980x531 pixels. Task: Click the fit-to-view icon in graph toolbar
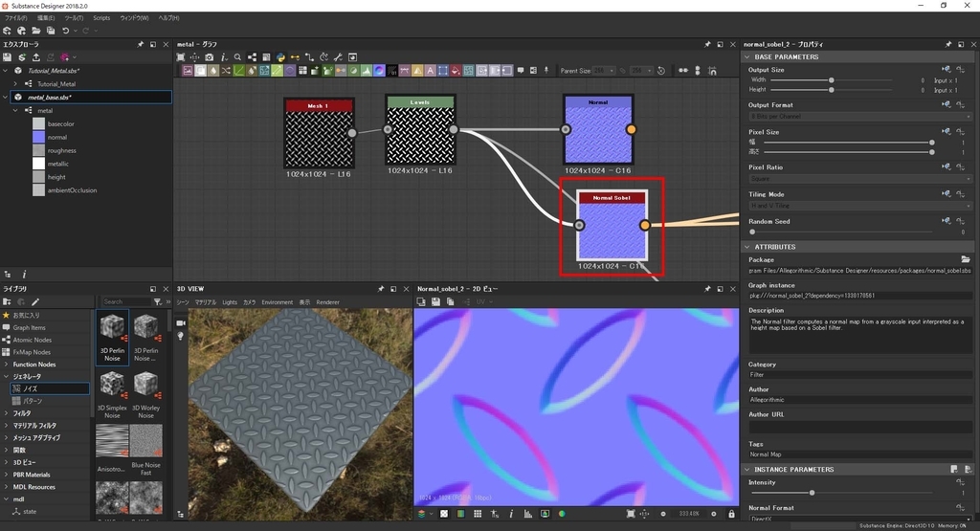[x=181, y=57]
